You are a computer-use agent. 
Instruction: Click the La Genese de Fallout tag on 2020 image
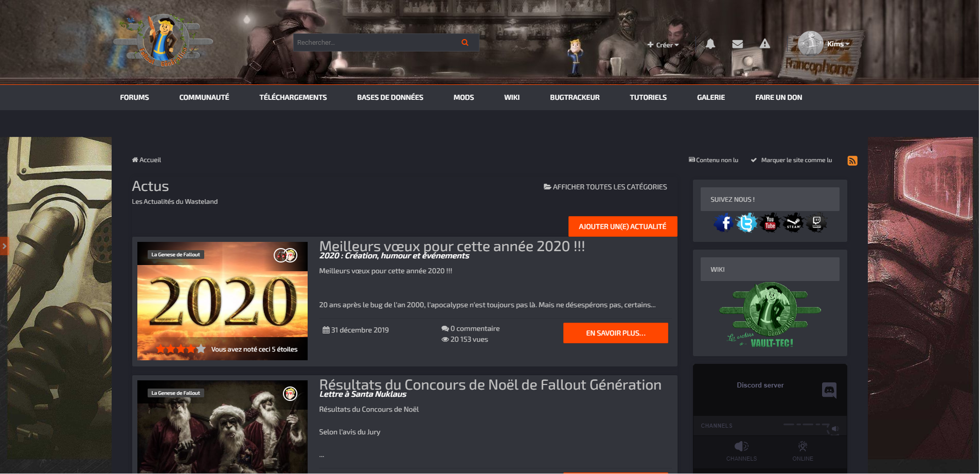point(175,254)
